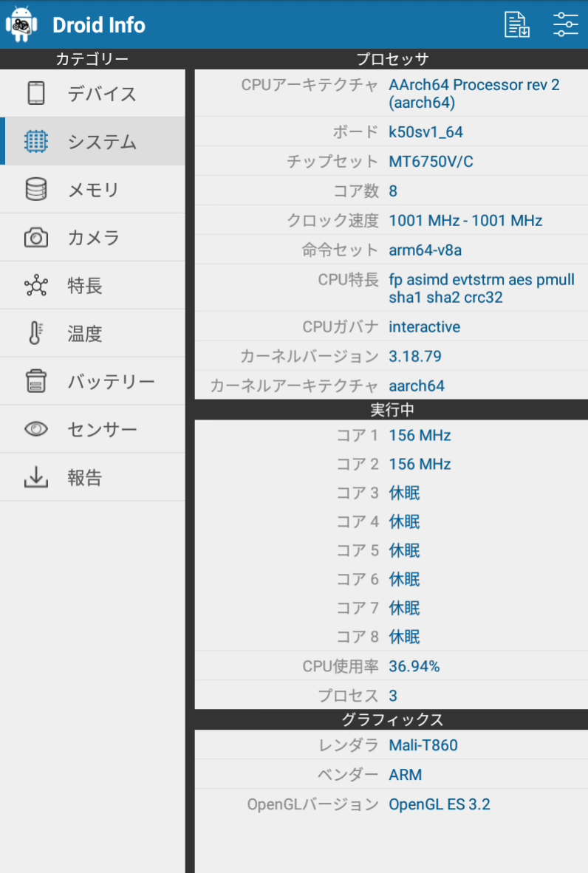Open the センサー category label
The width and height of the screenshot is (588, 873).
[x=102, y=429]
